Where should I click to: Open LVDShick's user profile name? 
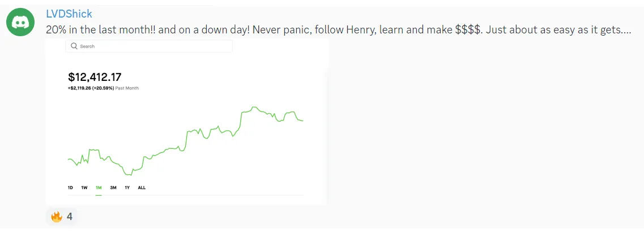click(69, 14)
